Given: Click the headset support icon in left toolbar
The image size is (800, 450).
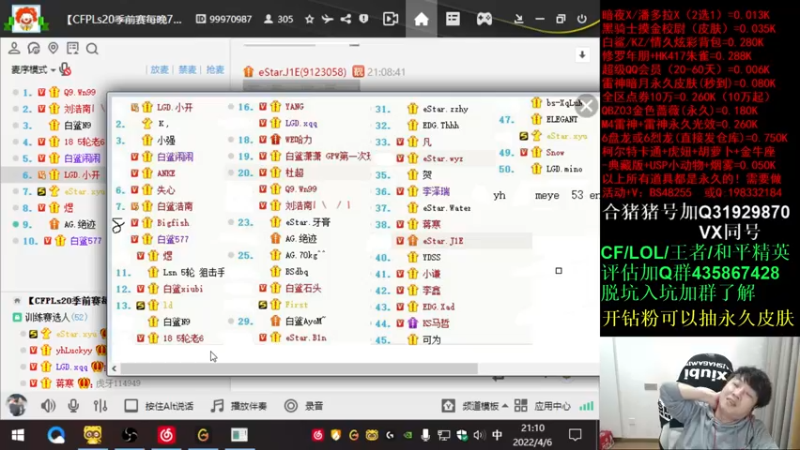Looking at the screenshot, I should click(x=34, y=48).
